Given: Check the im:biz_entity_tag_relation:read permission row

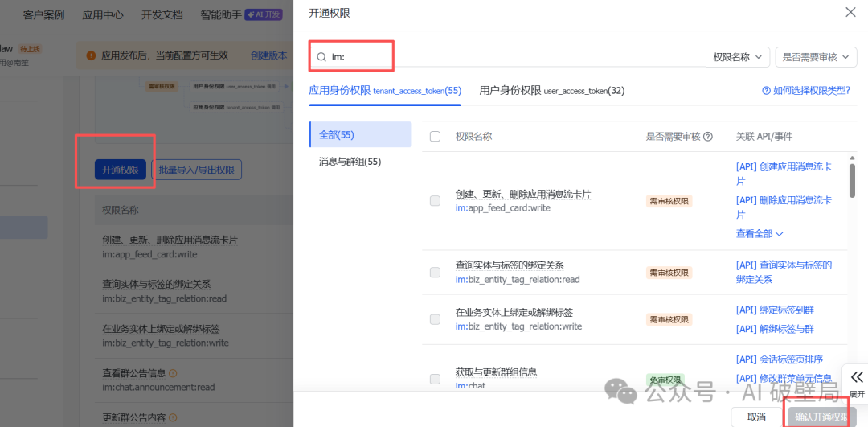Looking at the screenshot, I should click(435, 272).
